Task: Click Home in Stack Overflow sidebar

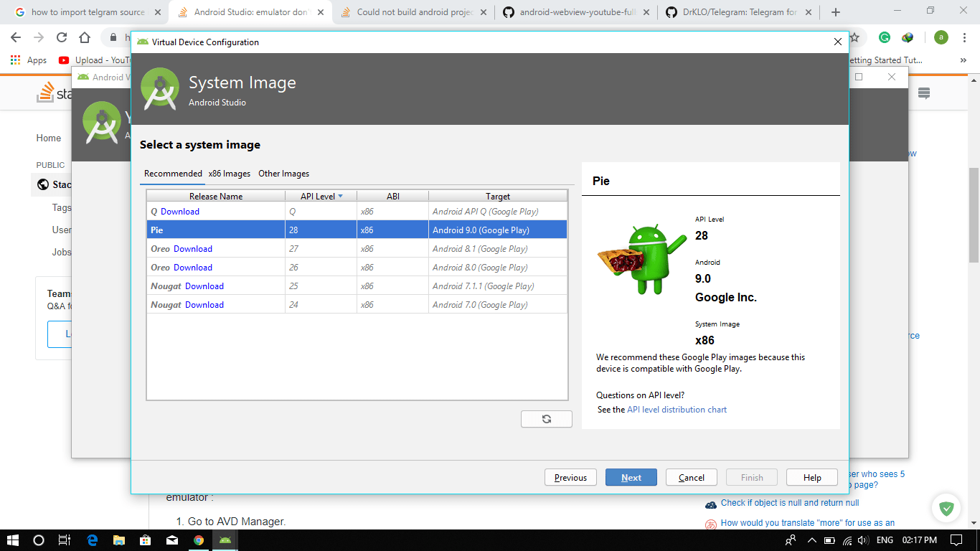Action: click(49, 138)
